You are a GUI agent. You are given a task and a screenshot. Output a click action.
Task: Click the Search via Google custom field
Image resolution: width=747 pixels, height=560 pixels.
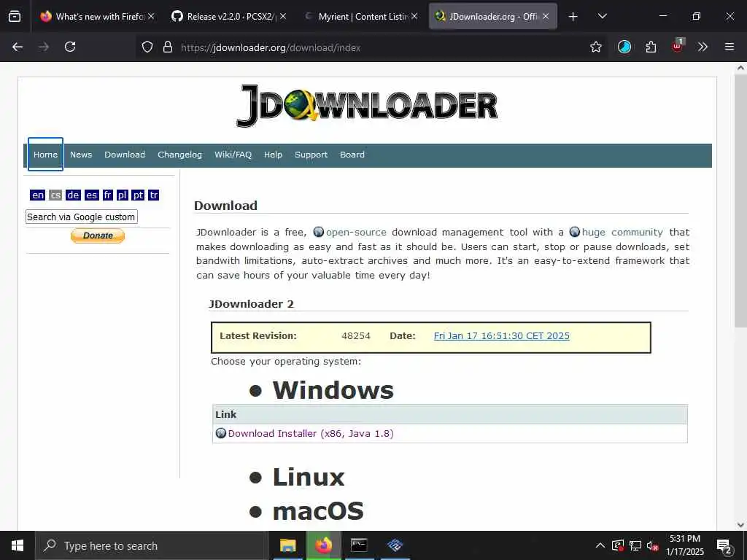[82, 217]
